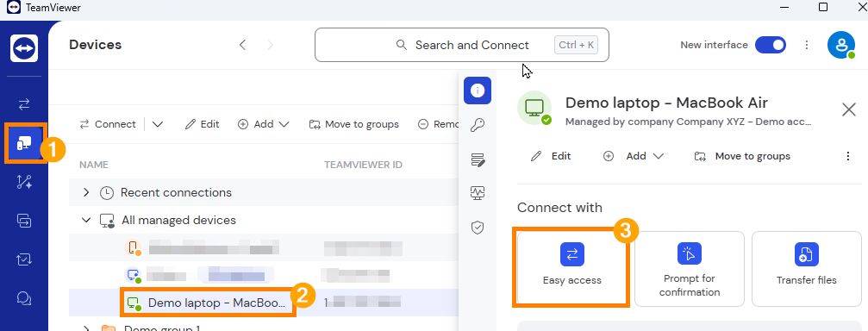The image size is (868, 331).
Task: Click Move to groups in devices toolbar
Action: [353, 124]
